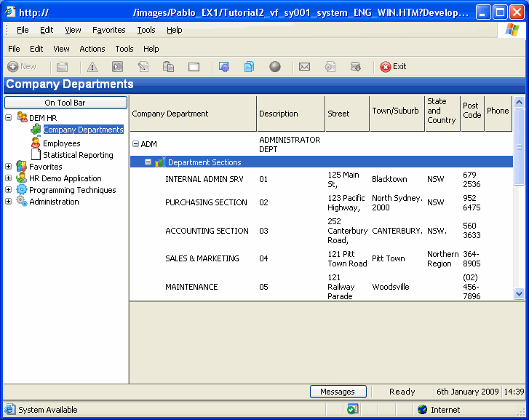The width and height of the screenshot is (529, 420).
Task: Click the Exit button in toolbar
Action: [393, 66]
